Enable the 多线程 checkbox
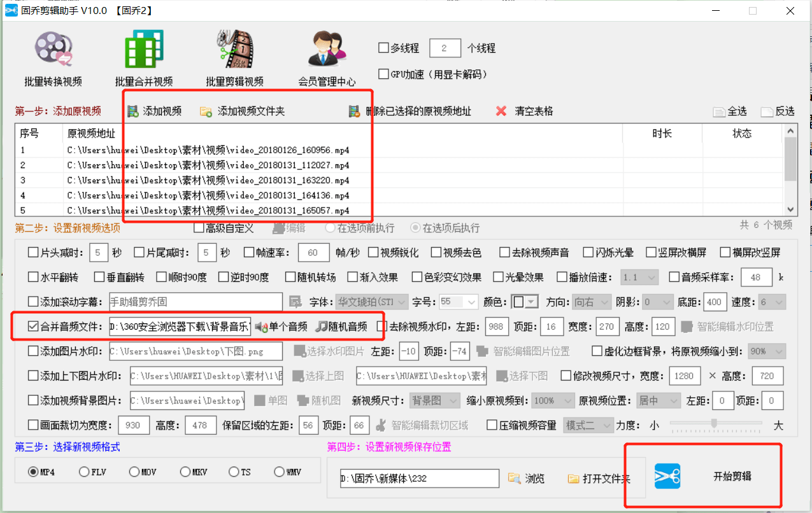The height and width of the screenshot is (513, 812). (383, 48)
